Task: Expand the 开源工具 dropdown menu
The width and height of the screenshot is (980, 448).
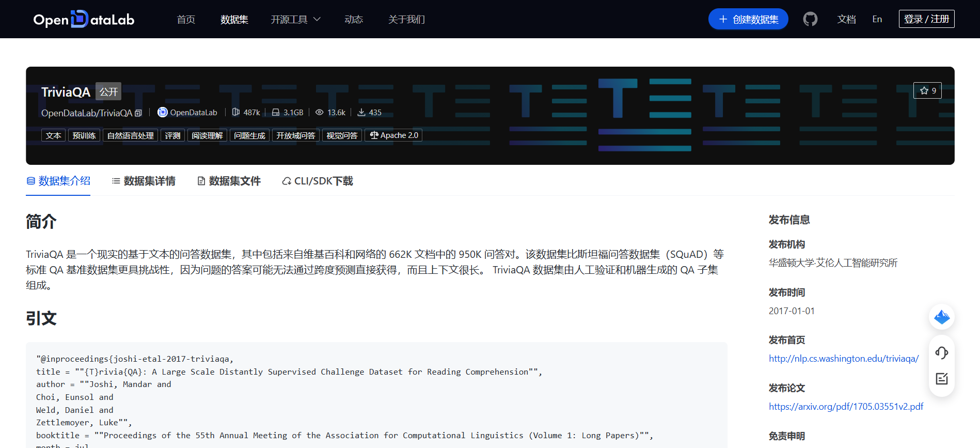Action: point(296,19)
